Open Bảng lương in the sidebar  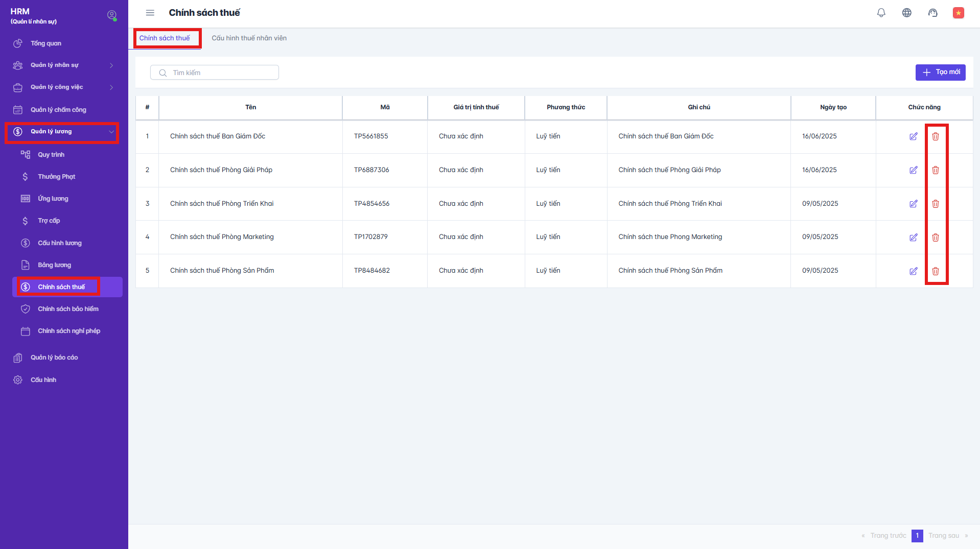tap(54, 265)
